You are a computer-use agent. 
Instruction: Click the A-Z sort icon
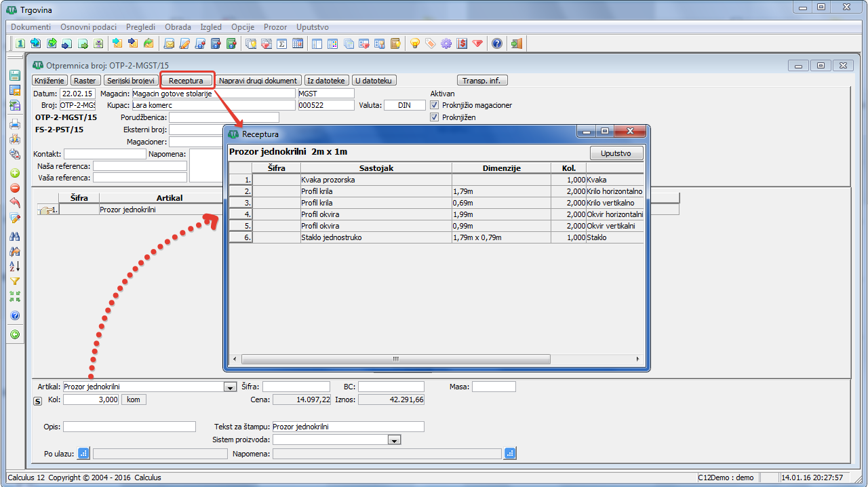tap(14, 266)
